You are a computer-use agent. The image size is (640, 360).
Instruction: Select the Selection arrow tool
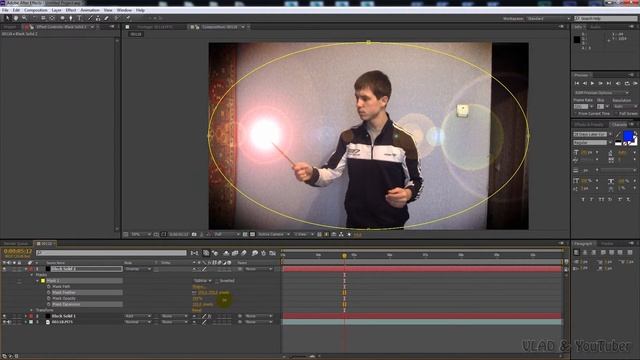pos(7,18)
